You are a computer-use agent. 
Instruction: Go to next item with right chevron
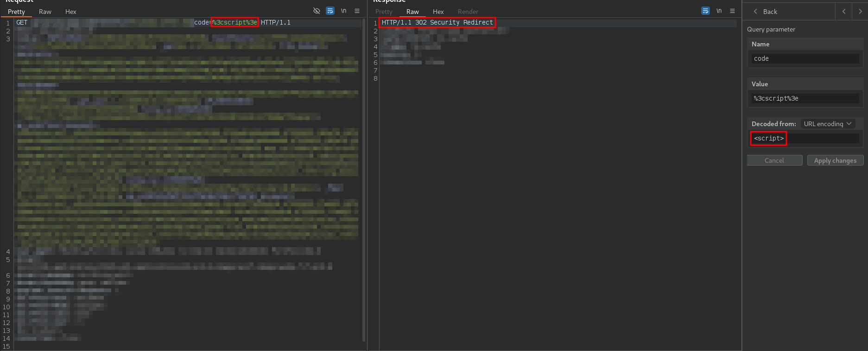860,12
